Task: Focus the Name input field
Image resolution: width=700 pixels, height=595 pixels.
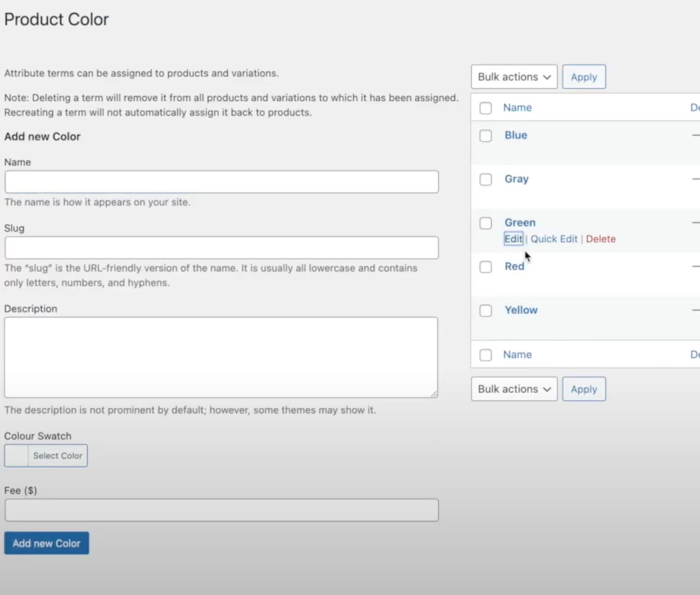Action: click(221, 182)
